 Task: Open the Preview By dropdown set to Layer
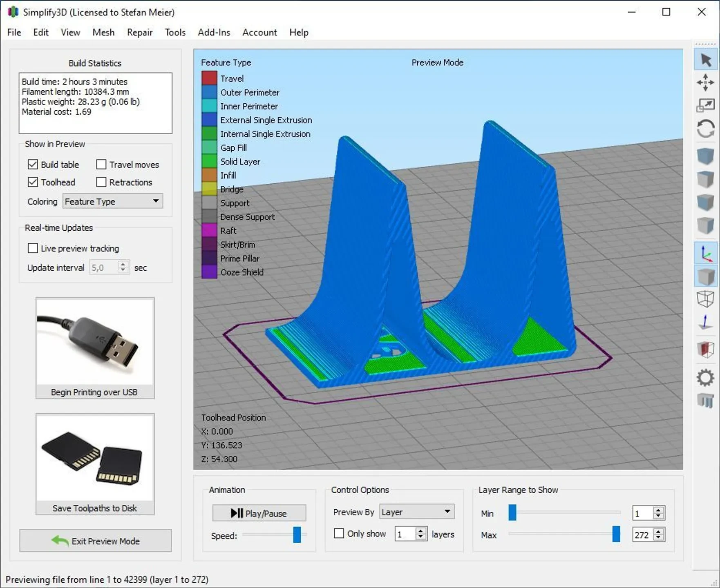pyautogui.click(x=417, y=512)
